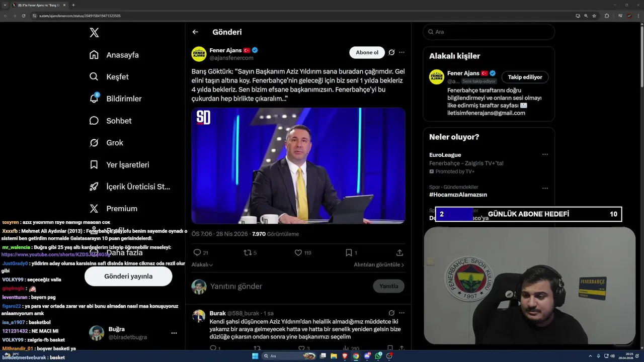This screenshot has height=362, width=644.
Task: Click Grok icon on Fener Ajans post
Action: pyautogui.click(x=391, y=52)
